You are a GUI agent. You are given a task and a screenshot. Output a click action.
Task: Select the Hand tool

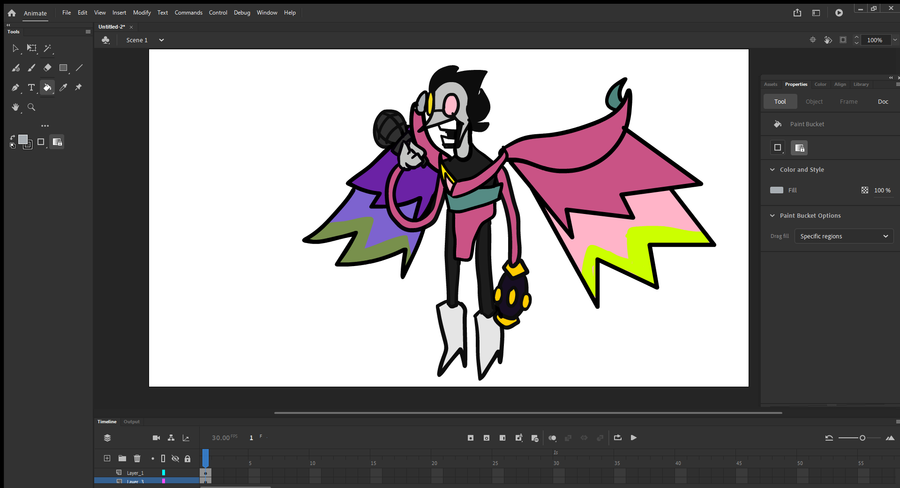(15, 107)
